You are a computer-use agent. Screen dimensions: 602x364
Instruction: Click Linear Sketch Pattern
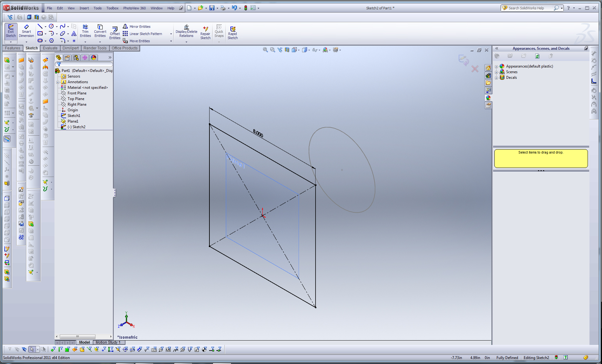pos(143,34)
